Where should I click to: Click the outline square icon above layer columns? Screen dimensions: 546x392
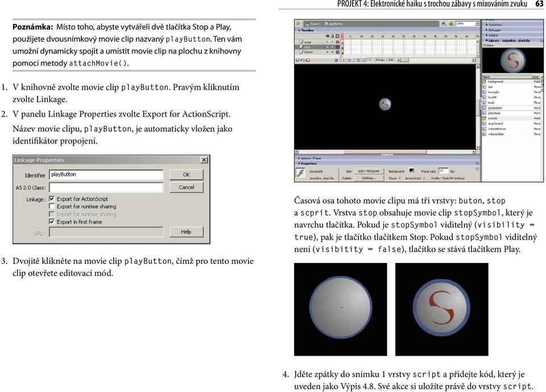coord(337,36)
